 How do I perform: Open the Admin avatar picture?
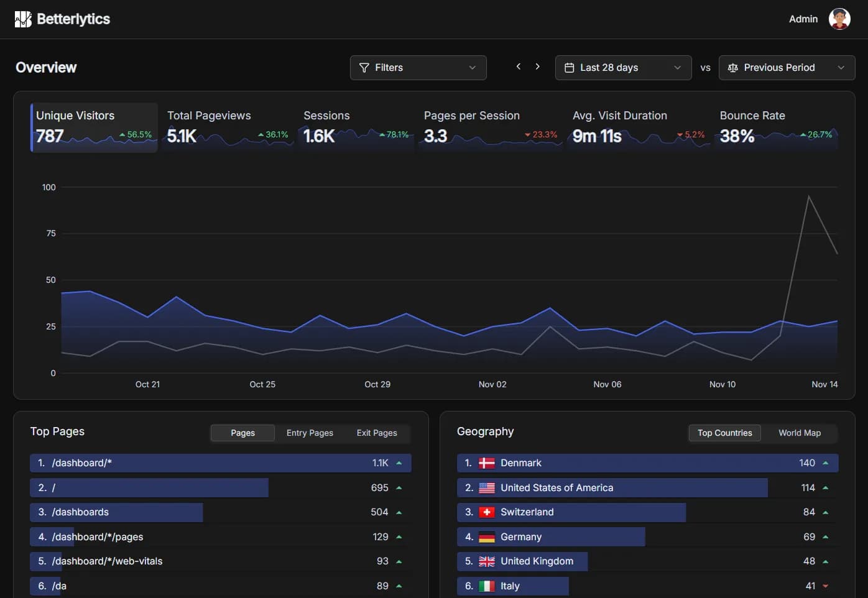(x=839, y=19)
